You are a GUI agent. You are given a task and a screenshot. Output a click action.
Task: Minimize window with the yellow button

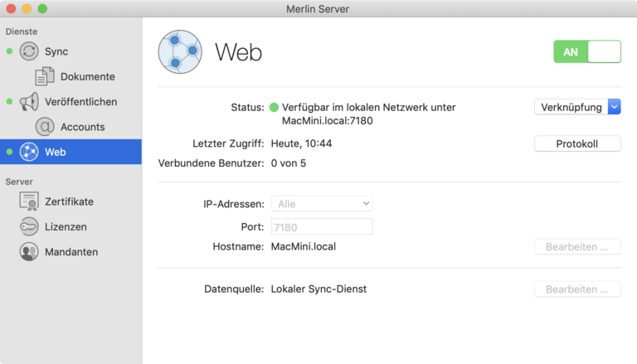(27, 8)
